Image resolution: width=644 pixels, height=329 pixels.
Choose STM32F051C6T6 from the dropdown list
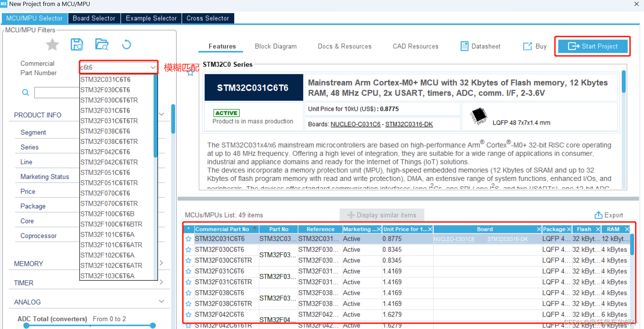105,172
